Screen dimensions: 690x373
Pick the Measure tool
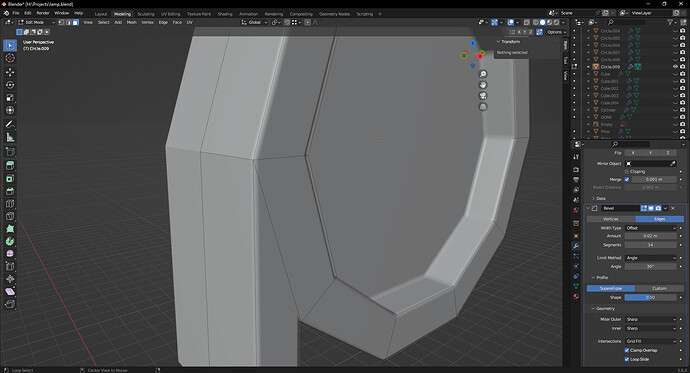click(x=10, y=138)
